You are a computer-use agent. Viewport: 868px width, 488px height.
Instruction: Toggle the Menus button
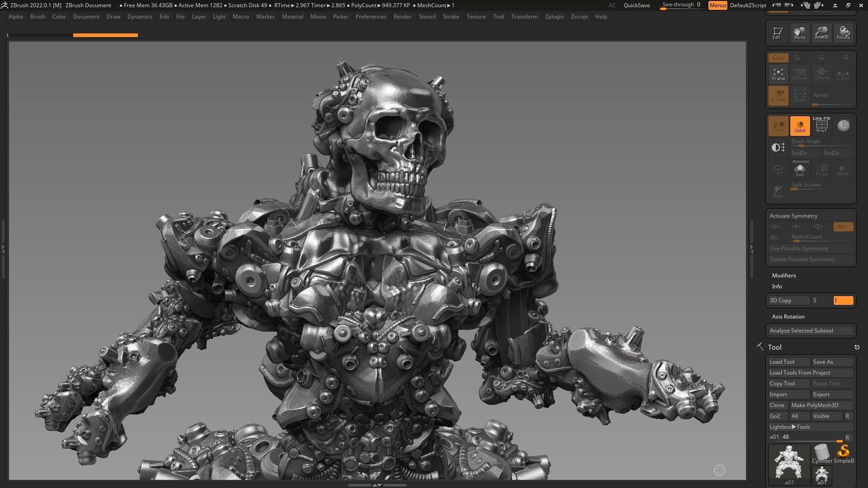[x=718, y=5]
